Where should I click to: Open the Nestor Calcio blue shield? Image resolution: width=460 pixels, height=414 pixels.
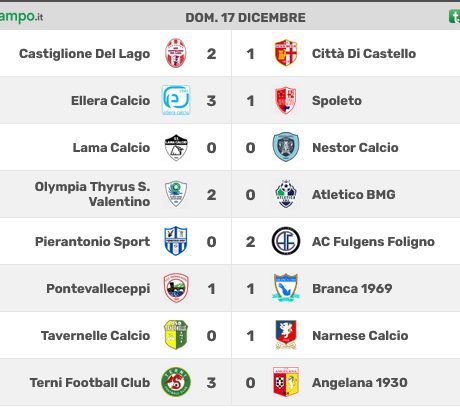286,147
